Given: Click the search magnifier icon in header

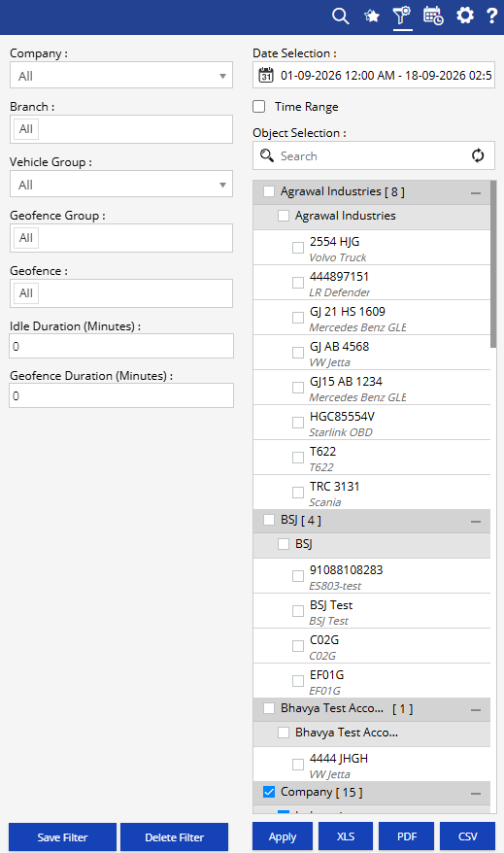Looking at the screenshot, I should (340, 16).
